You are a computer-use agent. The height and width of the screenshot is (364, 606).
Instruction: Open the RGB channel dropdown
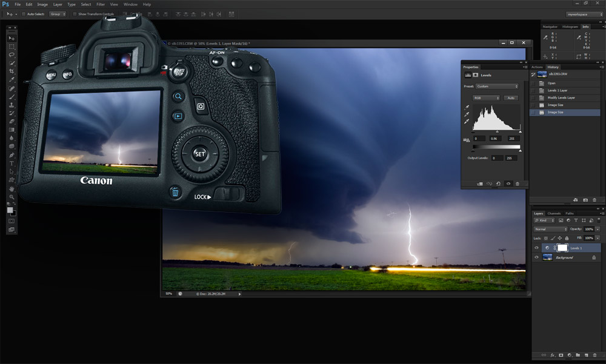click(486, 98)
